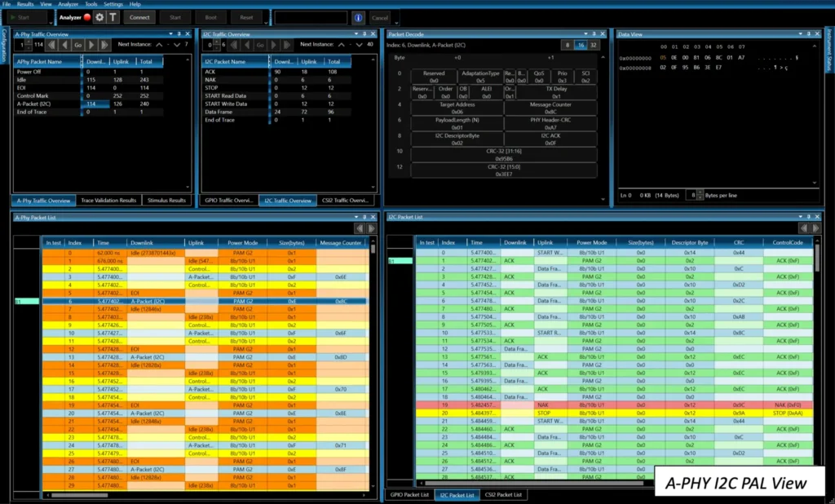
Task: Open A-Phy Traffic Overview panel options dropdown
Action: tap(170, 34)
